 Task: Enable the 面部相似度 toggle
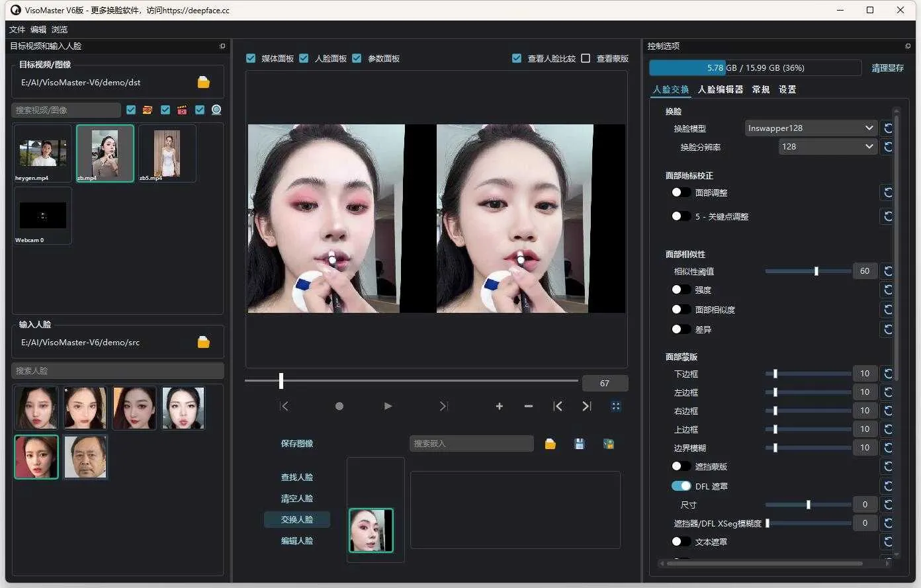click(x=681, y=310)
